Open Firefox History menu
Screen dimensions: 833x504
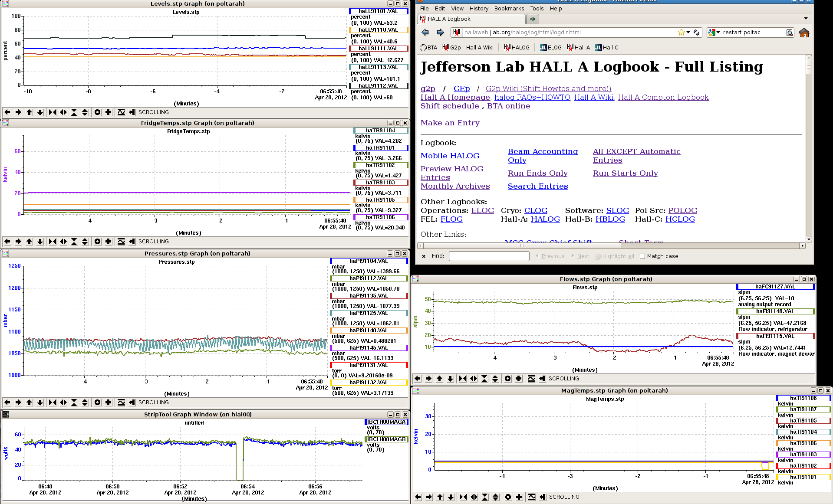(x=479, y=9)
